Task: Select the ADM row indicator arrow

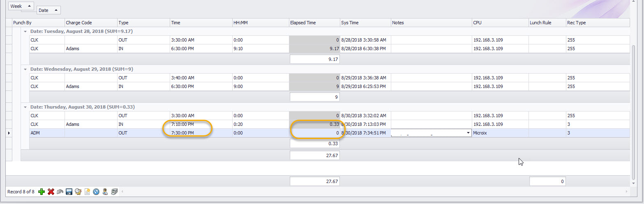Action: [x=9, y=133]
